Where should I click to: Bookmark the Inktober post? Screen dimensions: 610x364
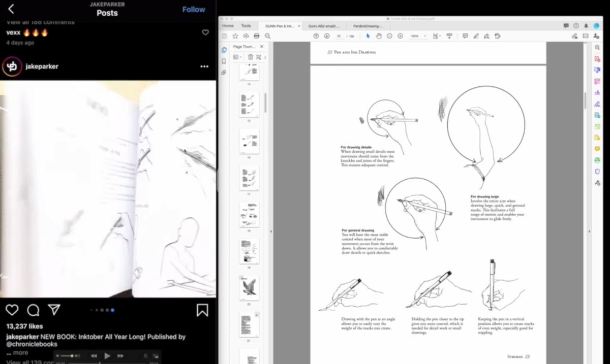click(x=202, y=310)
